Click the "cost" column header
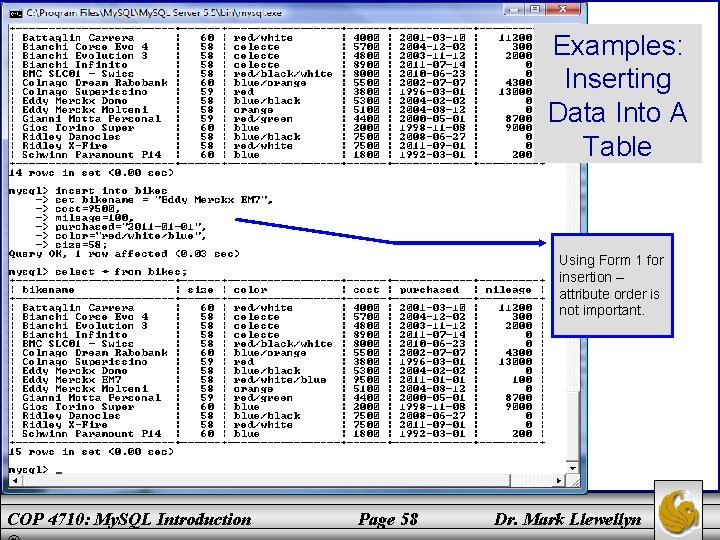720x540 pixels. pos(366,290)
